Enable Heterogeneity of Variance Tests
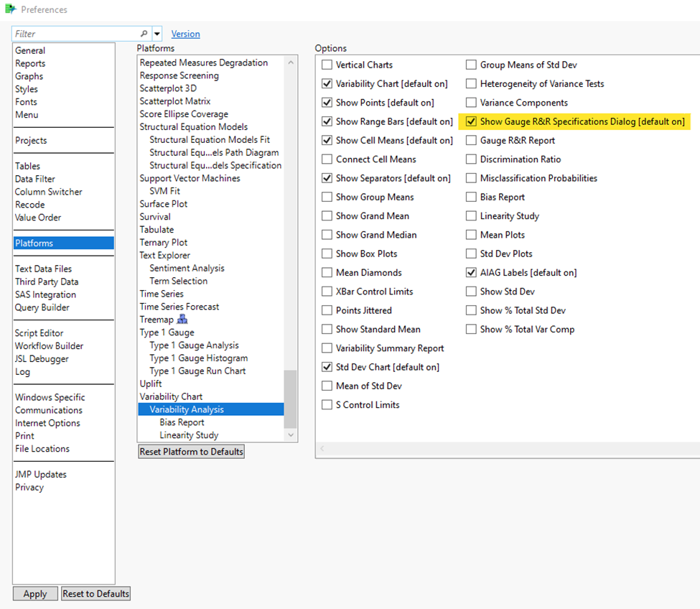The width and height of the screenshot is (700, 609). click(471, 83)
